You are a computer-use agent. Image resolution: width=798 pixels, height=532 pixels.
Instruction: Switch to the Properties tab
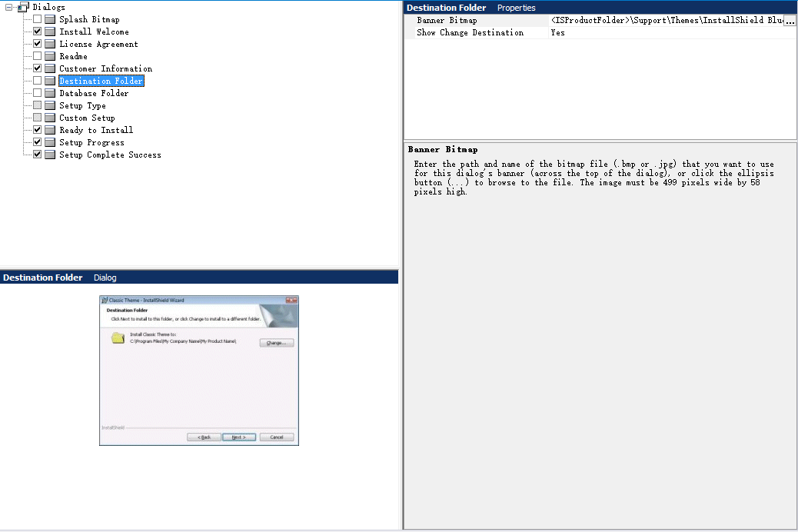pyautogui.click(x=516, y=7)
